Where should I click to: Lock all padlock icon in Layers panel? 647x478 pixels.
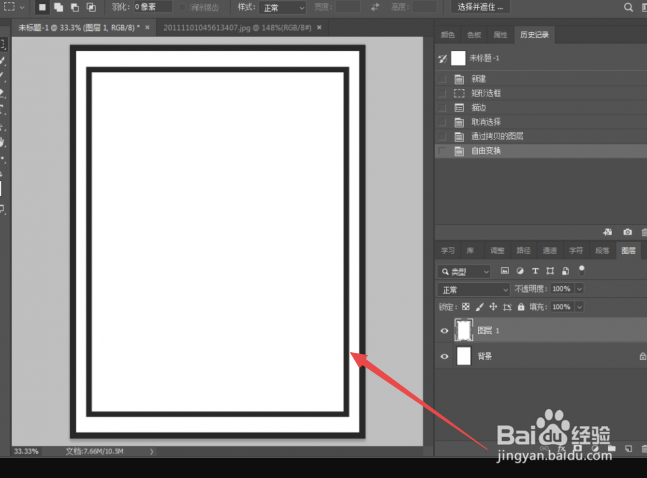coord(521,307)
